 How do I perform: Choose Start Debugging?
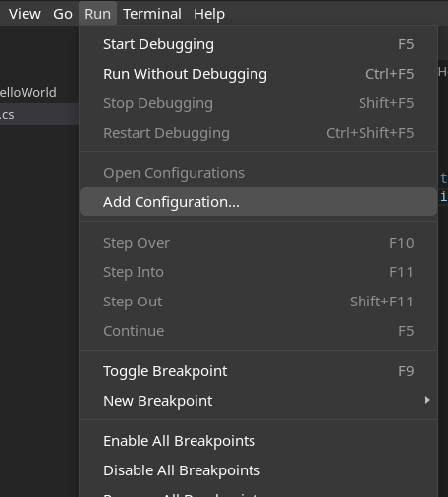tap(258, 44)
